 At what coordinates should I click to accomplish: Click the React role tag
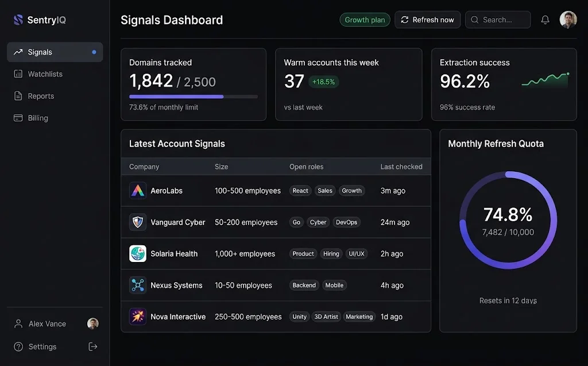click(x=300, y=191)
